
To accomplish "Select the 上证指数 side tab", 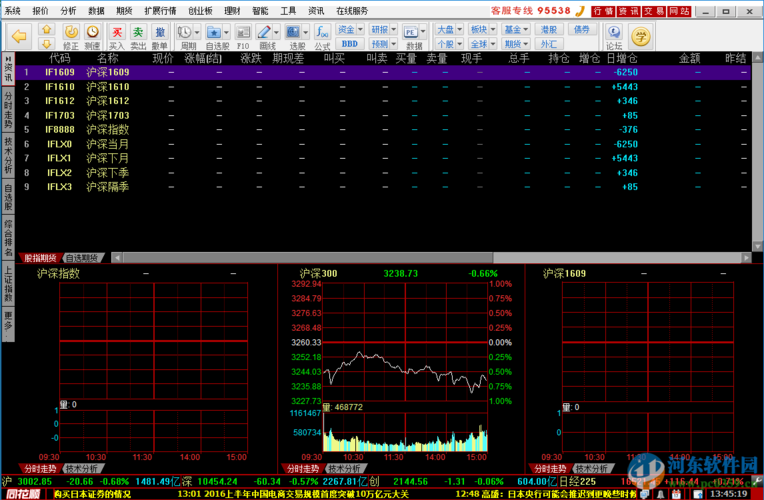I will [8, 284].
